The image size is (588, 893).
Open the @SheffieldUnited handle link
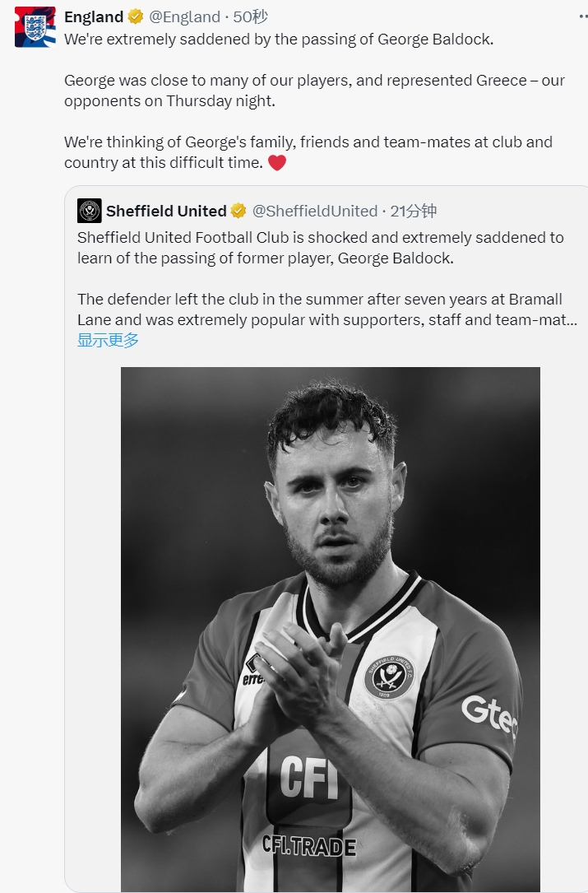click(314, 212)
